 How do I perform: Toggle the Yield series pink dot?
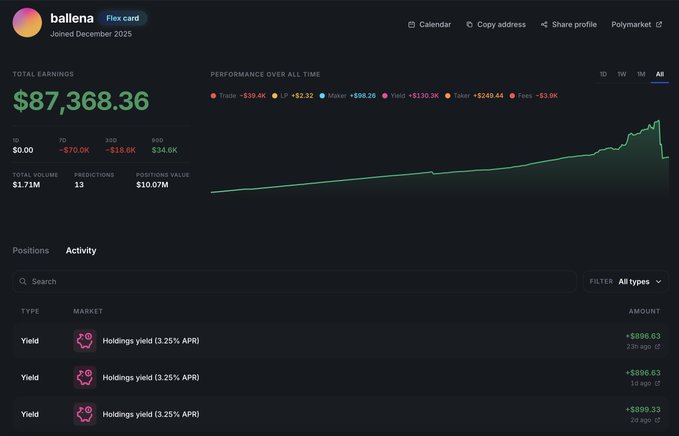[385, 96]
